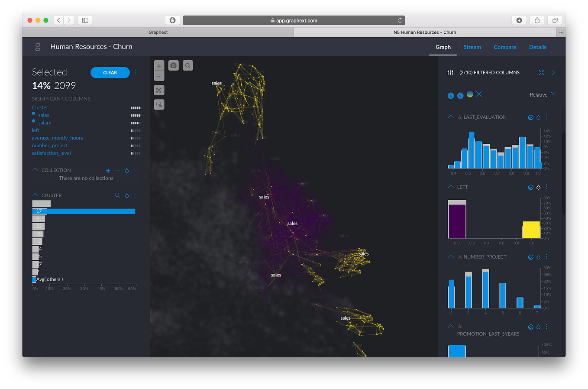Viewport: 588px width, 389px height.
Task: Switch to the Stream tab
Action: point(472,47)
